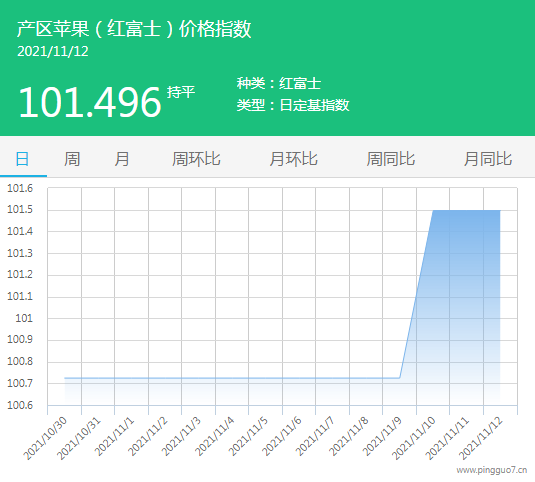Click the 持平 status text
This screenshot has width=535, height=482.
(181, 92)
